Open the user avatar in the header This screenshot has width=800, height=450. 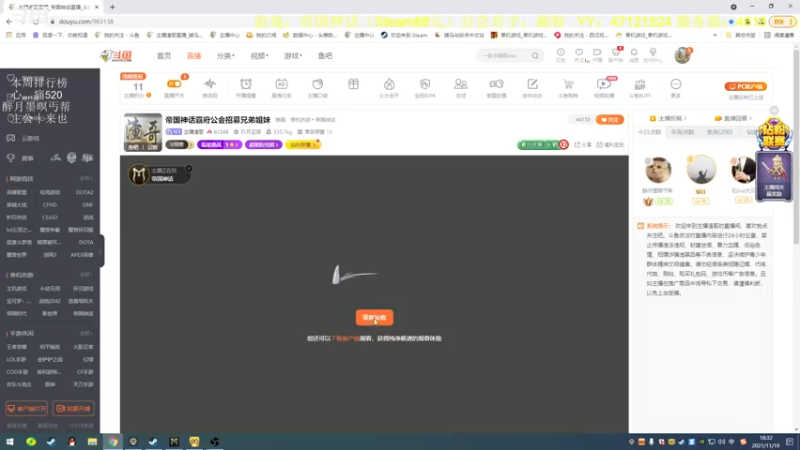[682, 55]
